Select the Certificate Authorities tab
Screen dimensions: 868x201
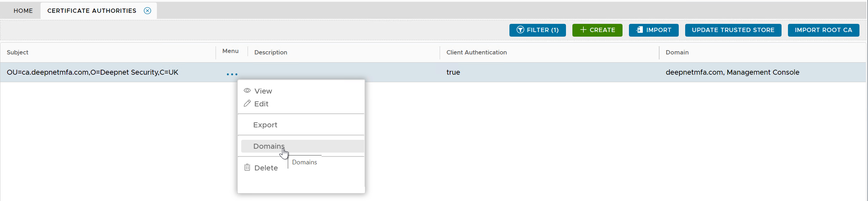[x=92, y=11]
